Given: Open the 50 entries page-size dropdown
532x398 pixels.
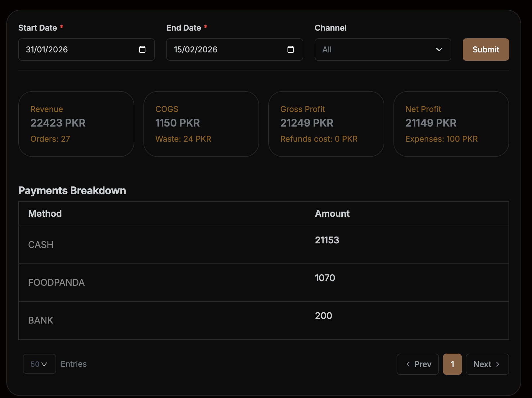Looking at the screenshot, I should [39, 364].
